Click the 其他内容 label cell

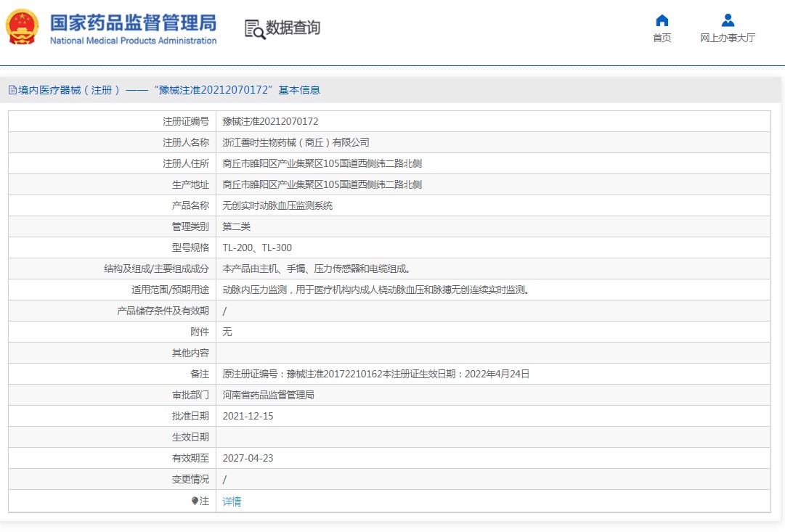click(112, 353)
